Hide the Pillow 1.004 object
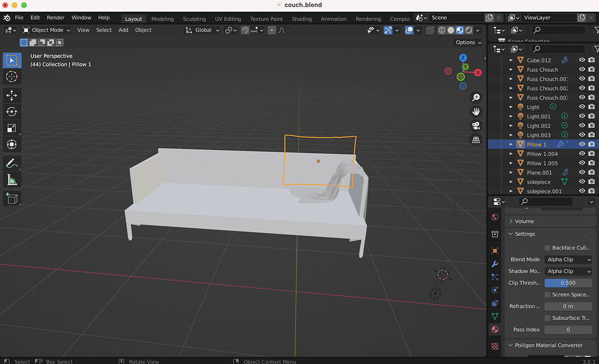The height and width of the screenshot is (364, 599). pos(581,154)
